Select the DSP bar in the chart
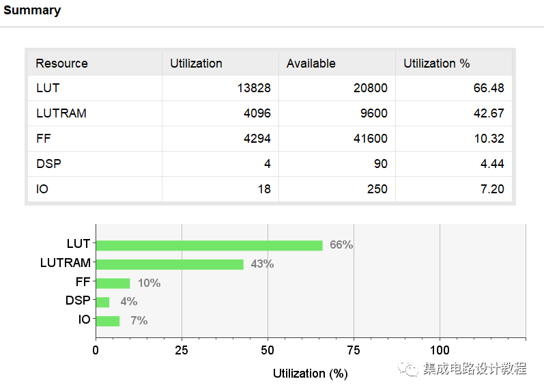The width and height of the screenshot is (544, 392). (x=102, y=302)
